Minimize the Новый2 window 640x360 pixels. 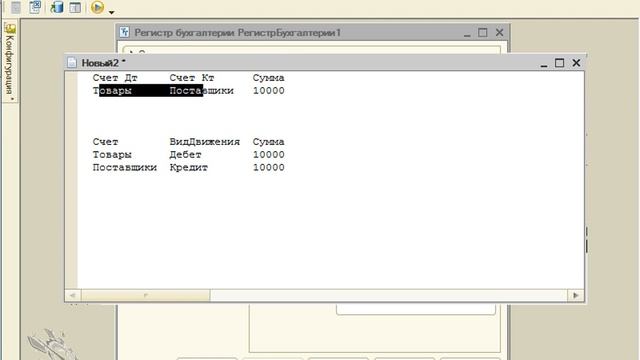tap(544, 64)
